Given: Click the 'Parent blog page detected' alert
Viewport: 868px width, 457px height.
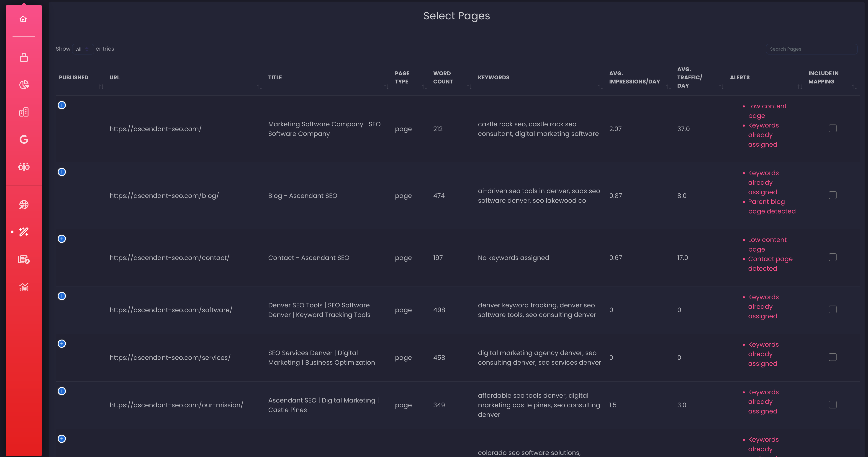Looking at the screenshot, I should click(772, 206).
